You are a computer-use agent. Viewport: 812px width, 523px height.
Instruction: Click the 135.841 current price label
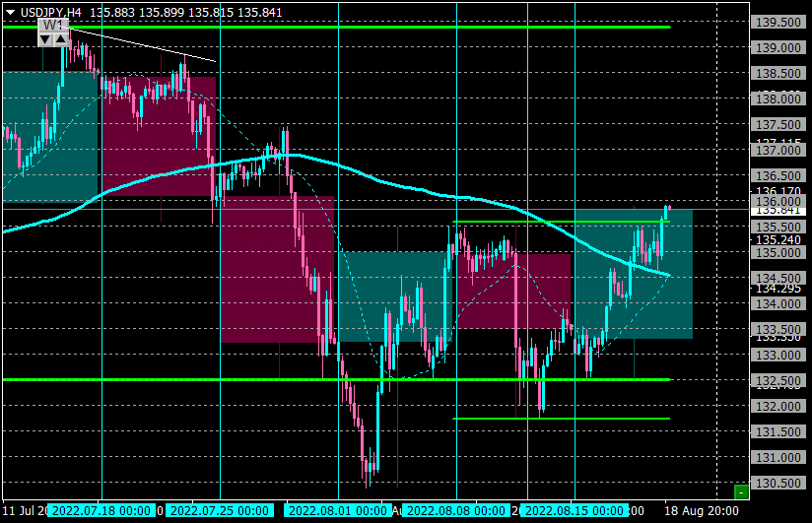point(778,210)
